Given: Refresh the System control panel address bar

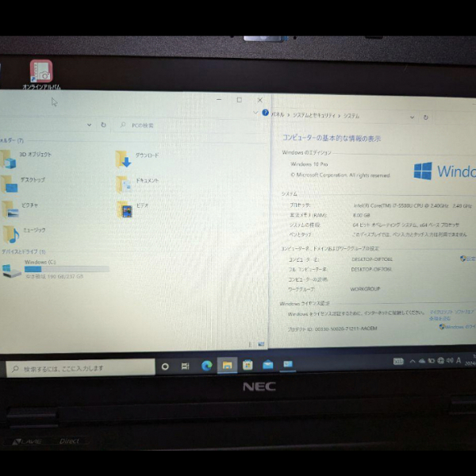Looking at the screenshot, I should [425, 117].
